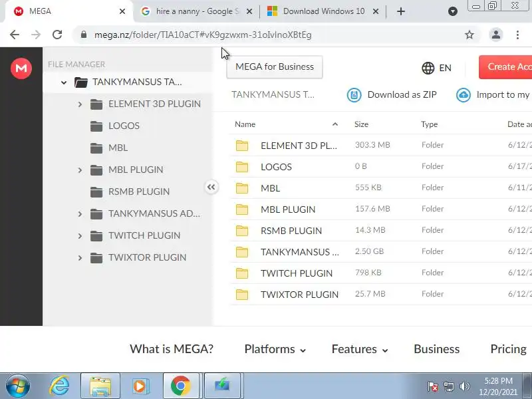Click the MBL folder icon in list
Screen dimensions: 532x399
pos(242,188)
